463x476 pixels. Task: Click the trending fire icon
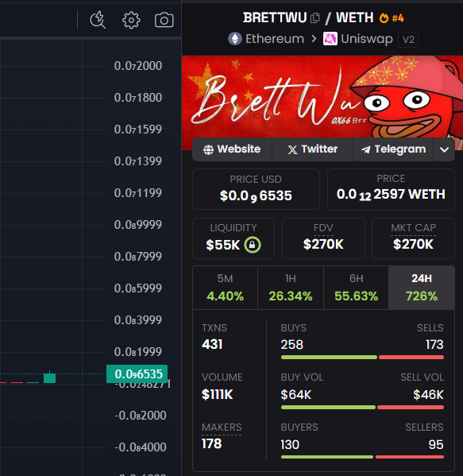384,18
